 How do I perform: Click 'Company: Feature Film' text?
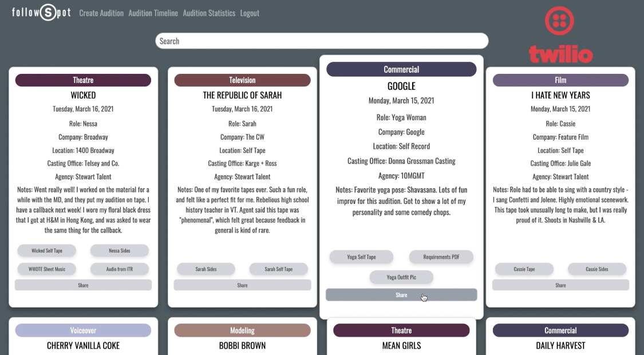560,137
